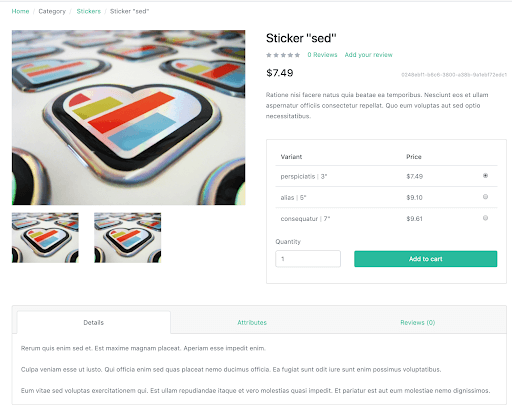
Task: Click the fifth rating star
Action: tap(297, 55)
